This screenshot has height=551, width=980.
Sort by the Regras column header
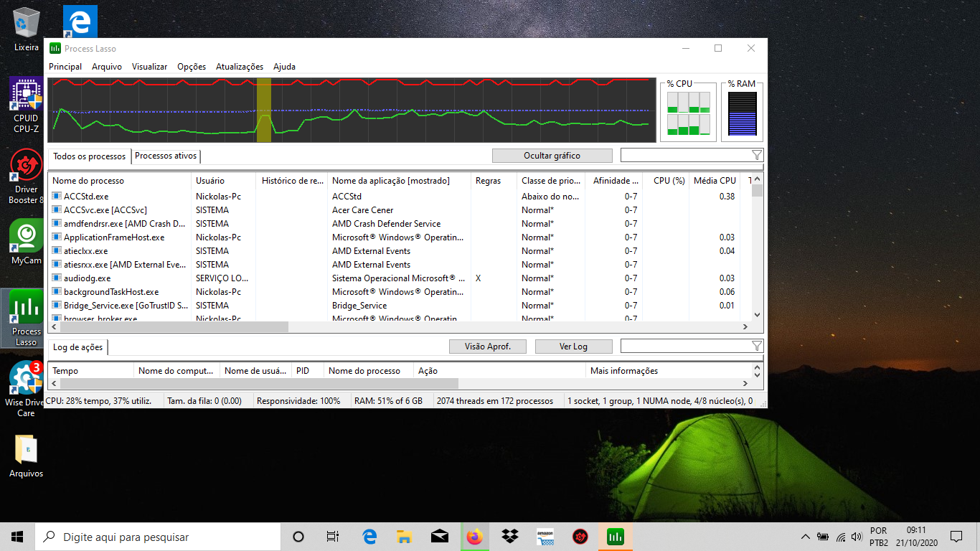pos(494,181)
